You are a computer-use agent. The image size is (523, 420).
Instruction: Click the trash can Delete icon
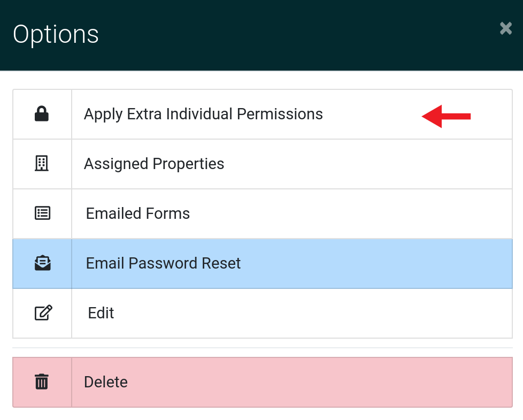[42, 381]
